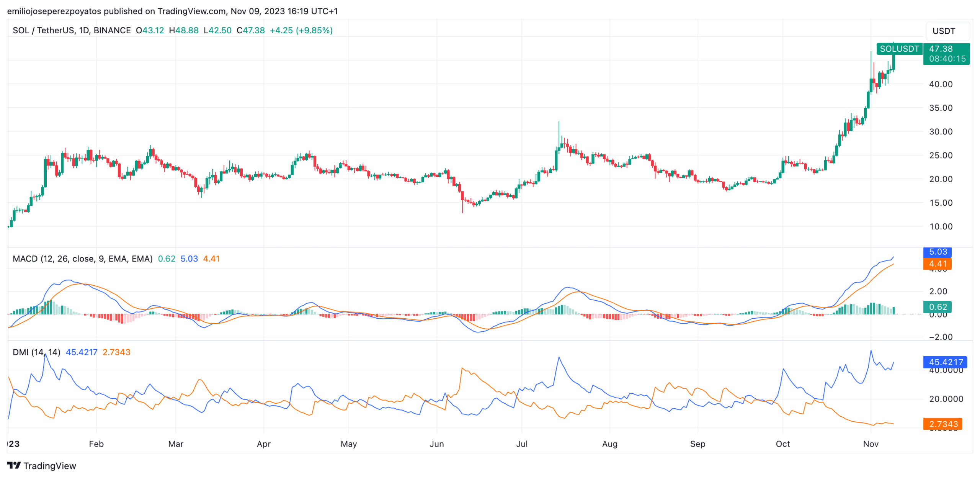Viewport: 980px width, 478px height.
Task: Click the TradingView wordmark text link
Action: [50, 466]
